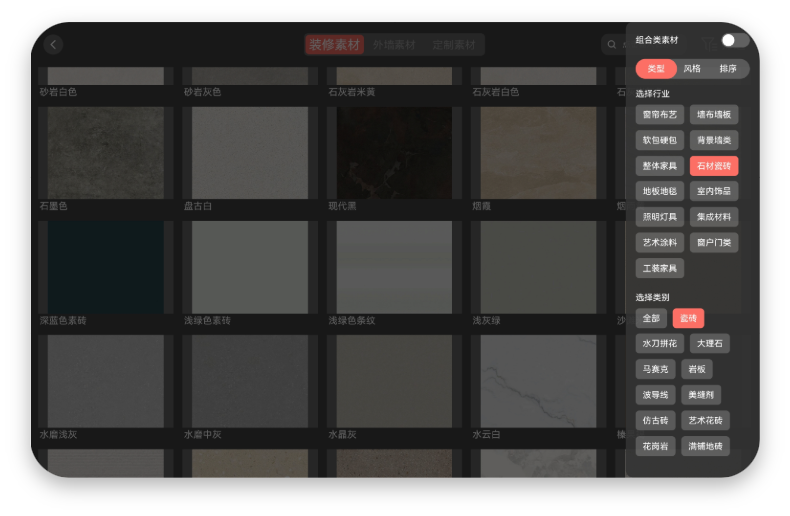Choose the 全部 category filter
The width and height of the screenshot is (790, 516).
tap(651, 318)
